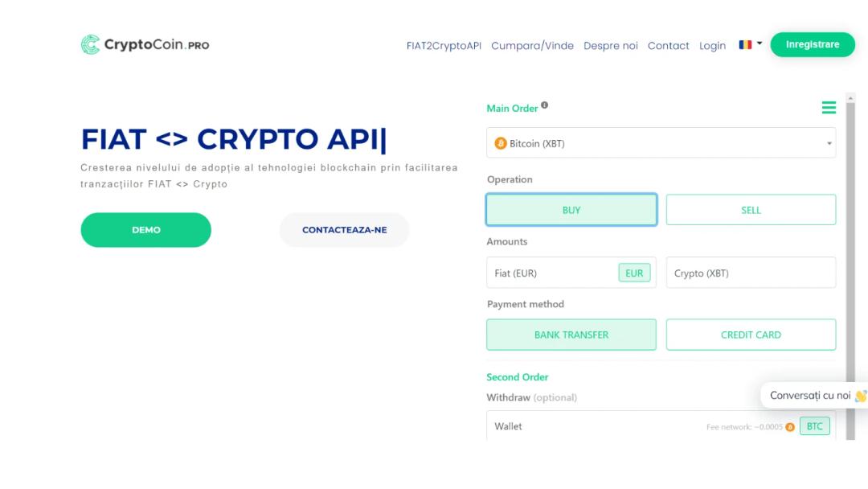Click the Romanian flag language icon
The width and height of the screenshot is (868, 489).
click(745, 45)
